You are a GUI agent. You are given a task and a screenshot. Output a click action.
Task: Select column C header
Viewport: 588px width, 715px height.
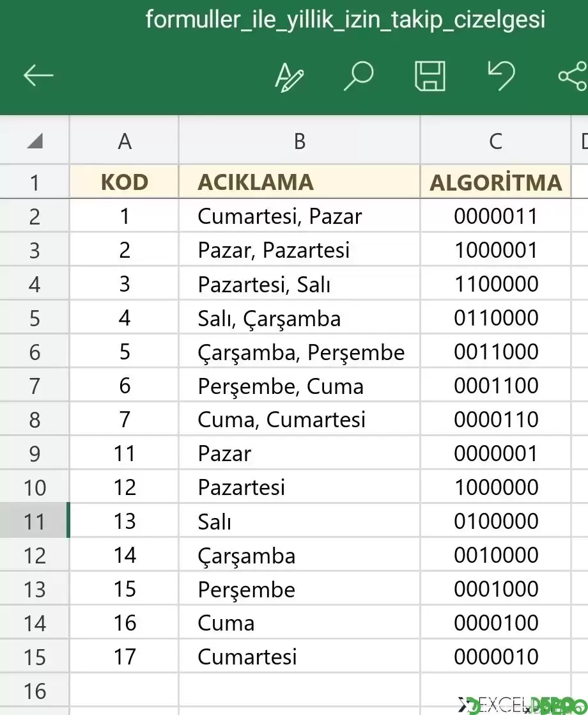495,141
